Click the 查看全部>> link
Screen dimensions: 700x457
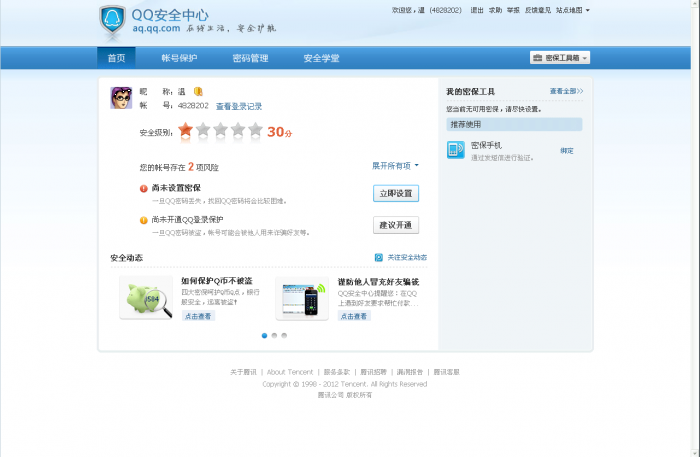click(x=566, y=91)
